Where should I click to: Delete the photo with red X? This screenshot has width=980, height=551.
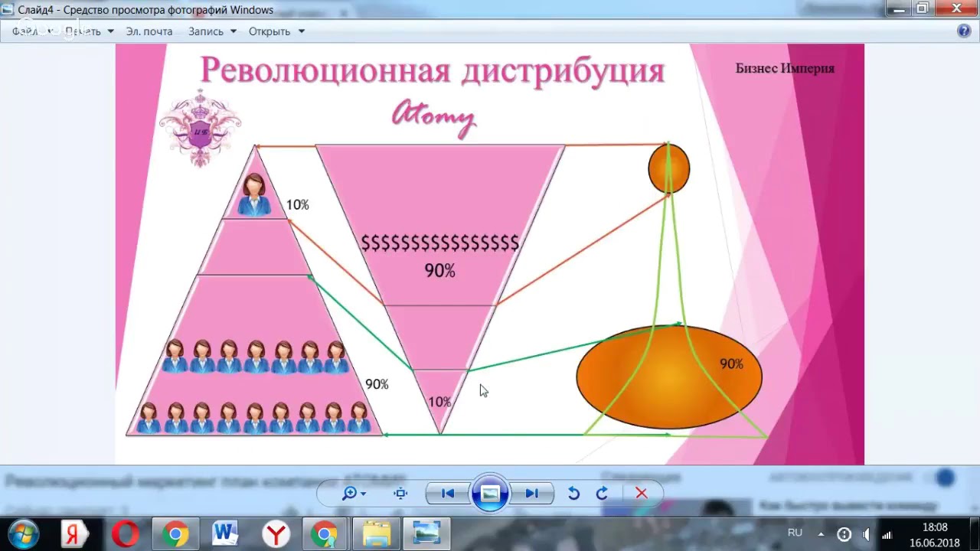coord(642,494)
